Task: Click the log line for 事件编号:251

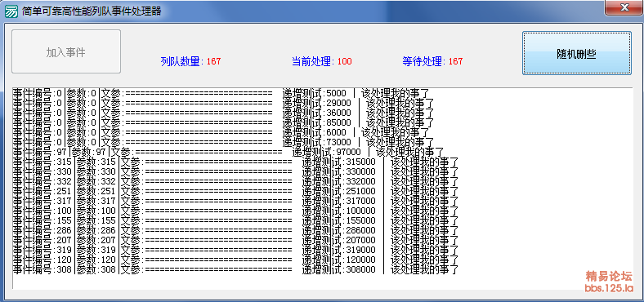Action: [x=235, y=192]
